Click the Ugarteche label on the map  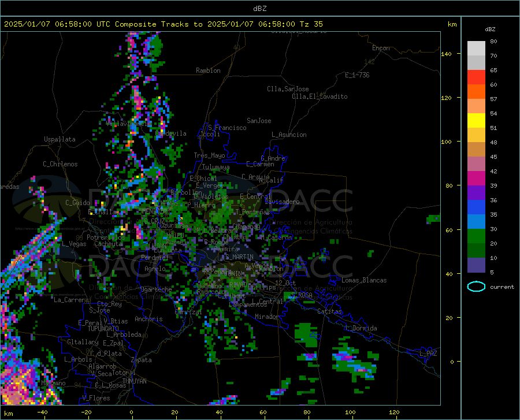[156, 289]
